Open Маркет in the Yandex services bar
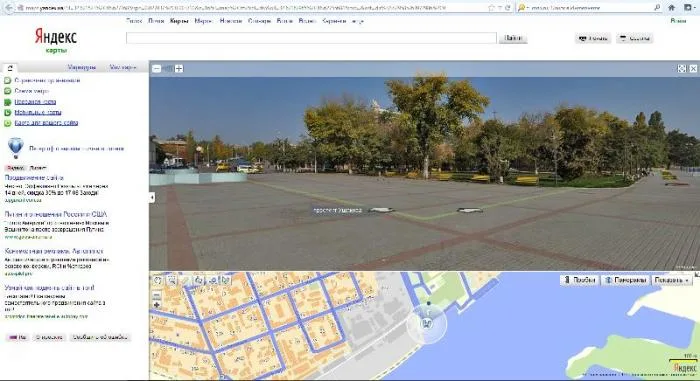The image size is (700, 381). pyautogui.click(x=204, y=21)
